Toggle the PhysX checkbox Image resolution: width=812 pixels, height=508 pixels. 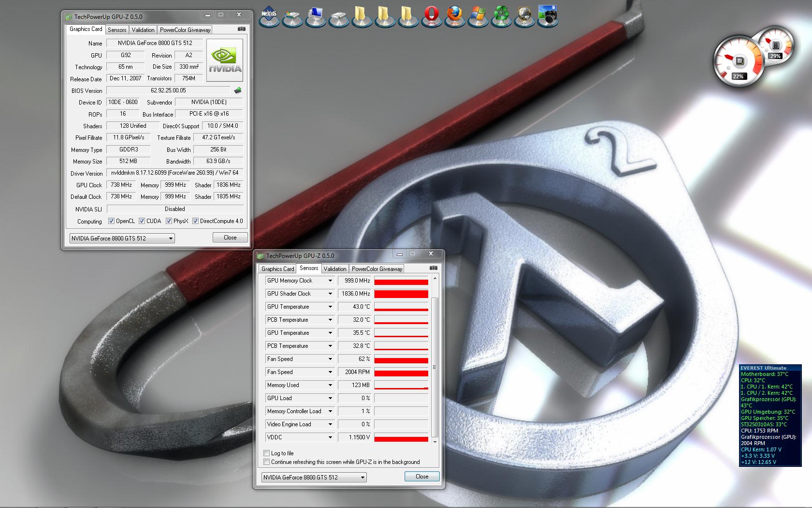169,221
